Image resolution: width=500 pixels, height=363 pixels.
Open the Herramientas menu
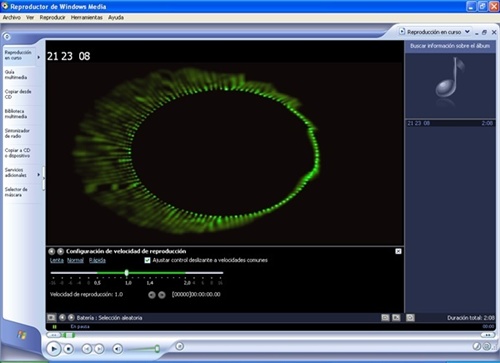[87, 17]
